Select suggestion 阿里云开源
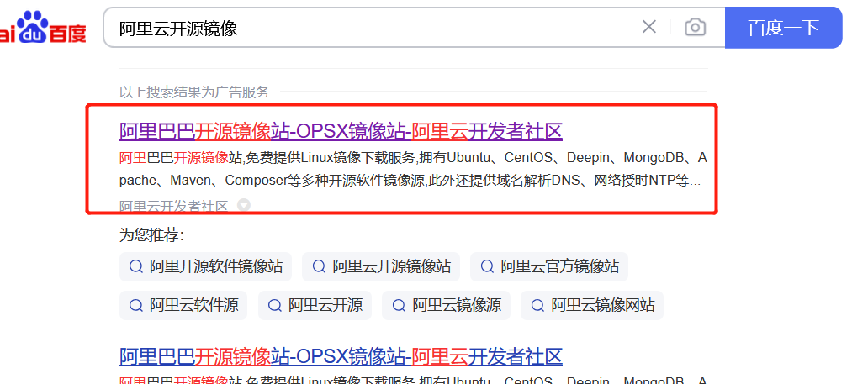868x384 pixels. (x=315, y=305)
